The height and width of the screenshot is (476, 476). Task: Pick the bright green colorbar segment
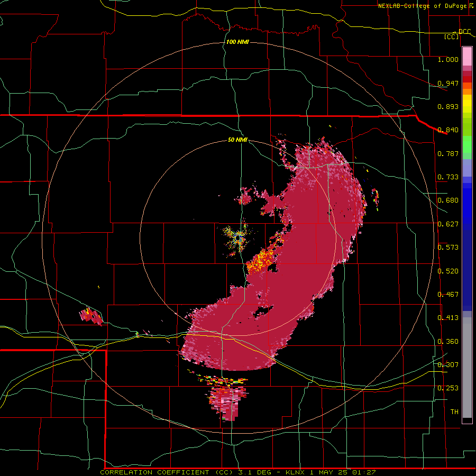click(x=467, y=144)
